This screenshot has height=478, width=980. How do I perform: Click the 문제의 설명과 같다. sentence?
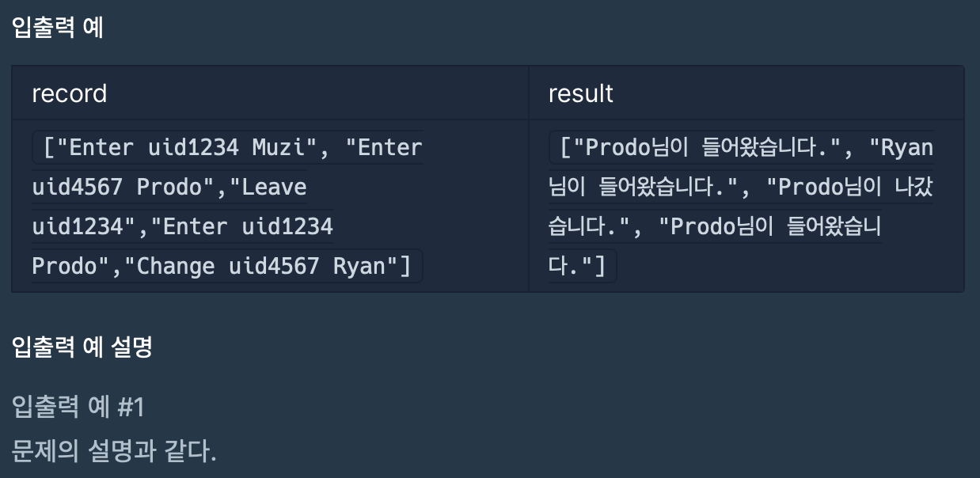[114, 451]
